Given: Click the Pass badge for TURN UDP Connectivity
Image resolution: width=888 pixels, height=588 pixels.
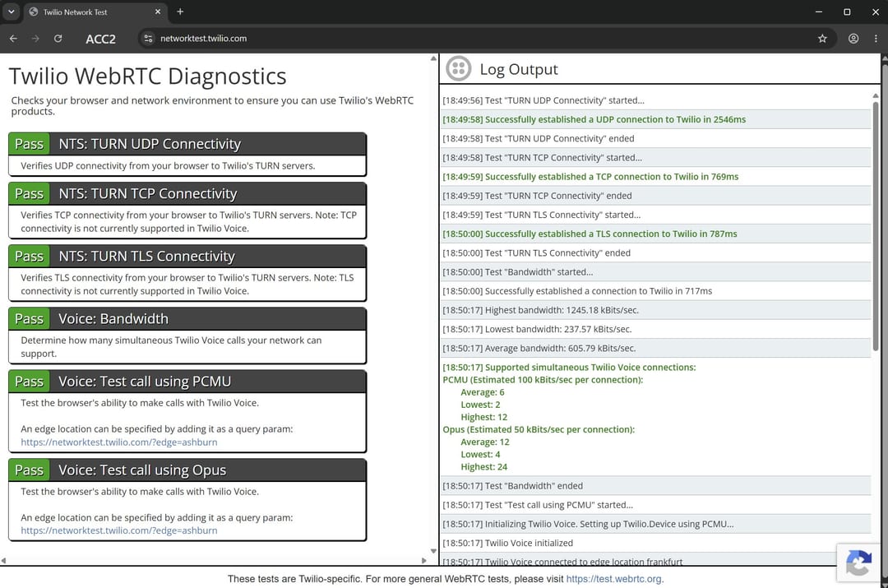Looking at the screenshot, I should tap(30, 144).
